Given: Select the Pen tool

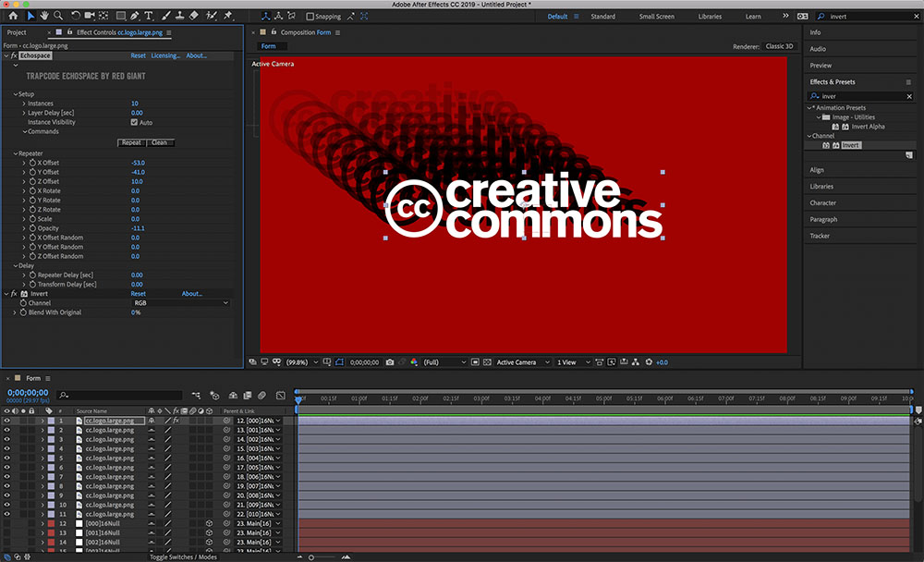Looking at the screenshot, I should (134, 16).
